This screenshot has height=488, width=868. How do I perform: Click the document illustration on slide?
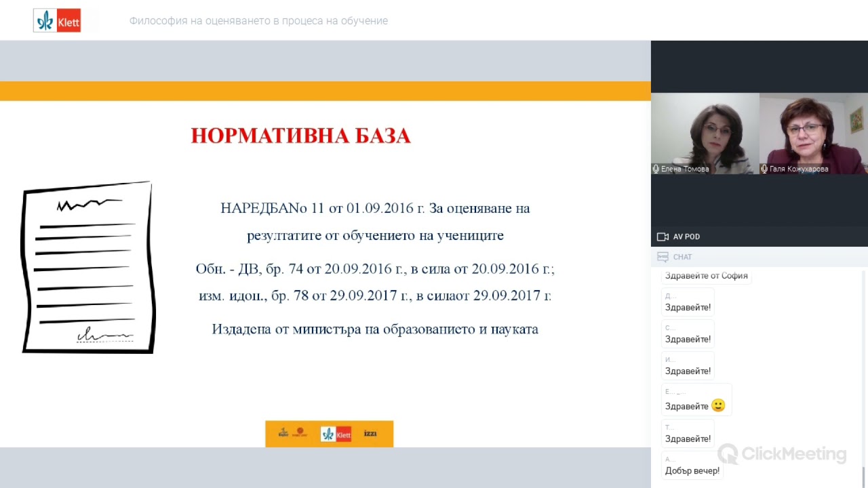[x=88, y=268]
